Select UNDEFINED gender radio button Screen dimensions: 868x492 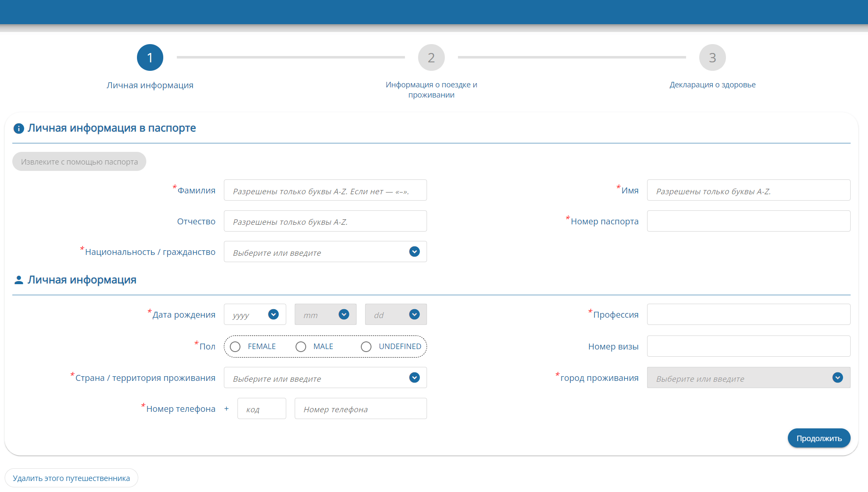point(366,347)
